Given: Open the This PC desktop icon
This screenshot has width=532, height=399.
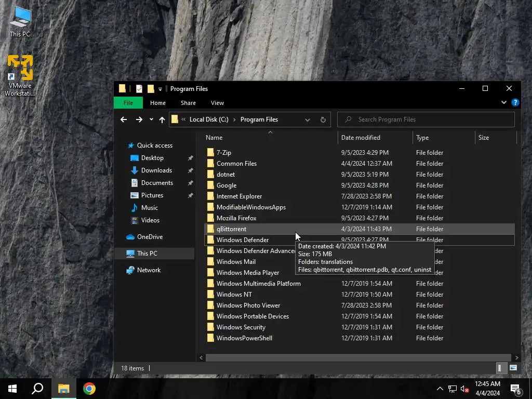Looking at the screenshot, I should (20, 22).
